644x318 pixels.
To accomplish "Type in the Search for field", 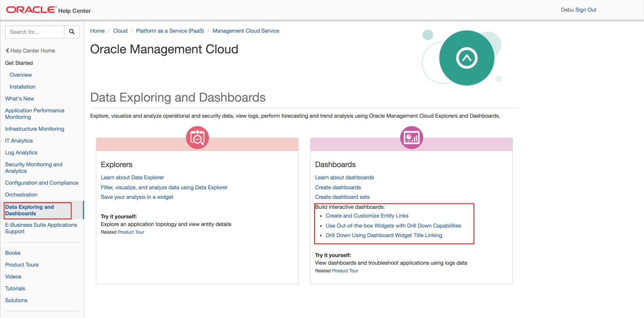I will (35, 32).
